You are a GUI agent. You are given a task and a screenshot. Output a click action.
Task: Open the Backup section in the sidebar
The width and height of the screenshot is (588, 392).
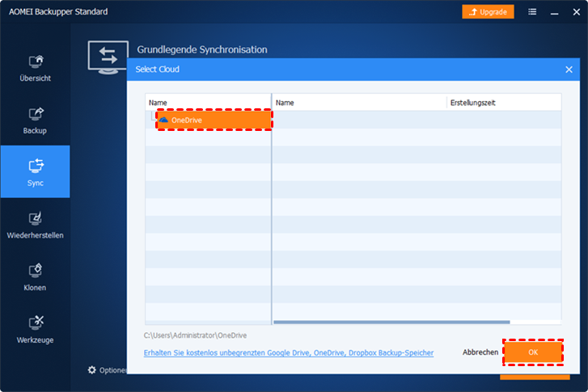36,120
